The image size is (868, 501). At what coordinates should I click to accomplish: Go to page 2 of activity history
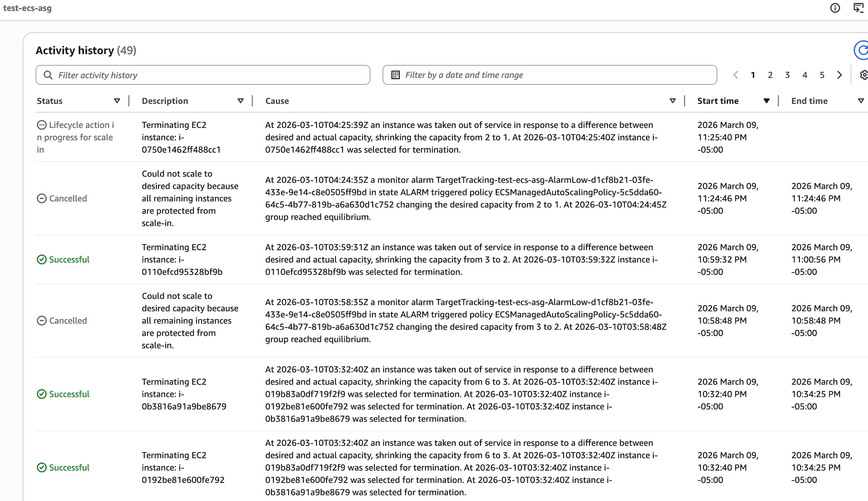pos(770,75)
